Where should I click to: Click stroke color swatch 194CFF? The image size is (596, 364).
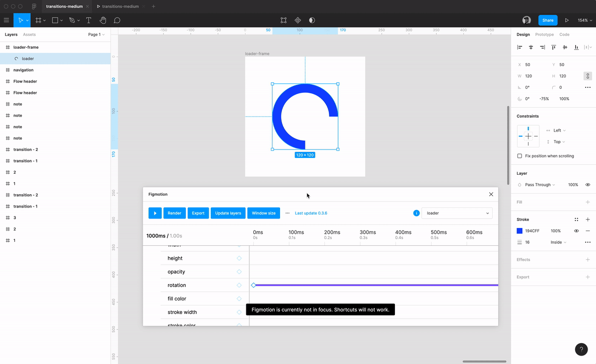point(520,231)
